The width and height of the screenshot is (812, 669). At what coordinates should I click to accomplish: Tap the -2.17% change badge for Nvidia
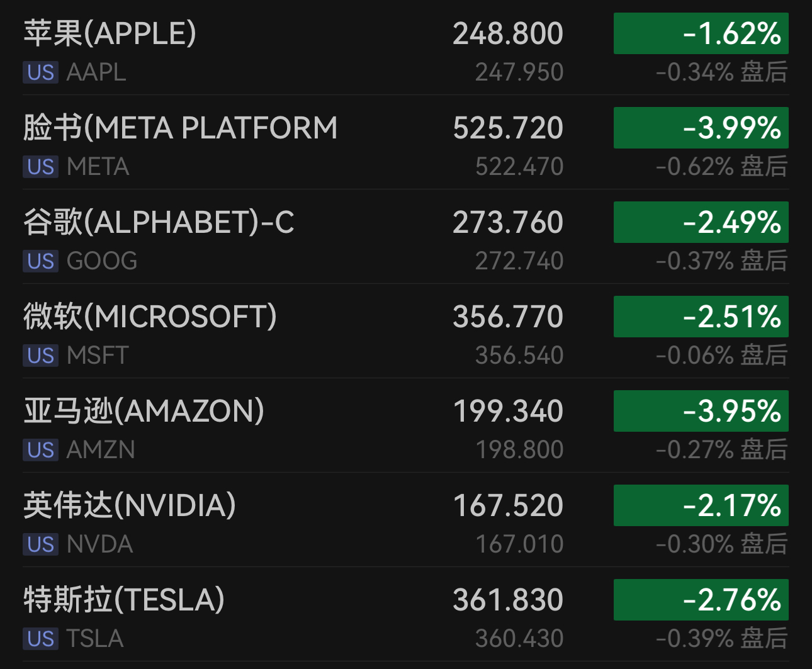[701, 505]
